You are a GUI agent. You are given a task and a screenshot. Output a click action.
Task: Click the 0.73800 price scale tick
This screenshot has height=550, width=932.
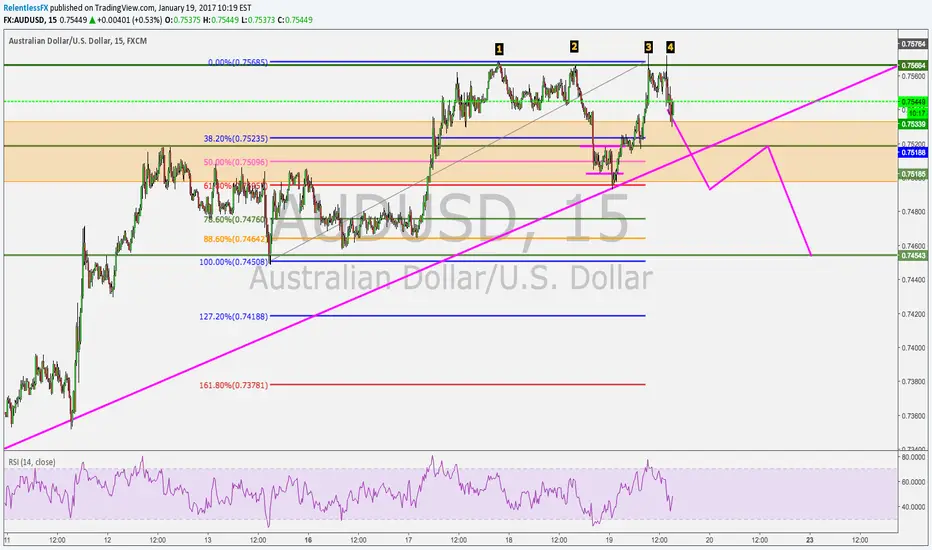pyautogui.click(x=914, y=382)
